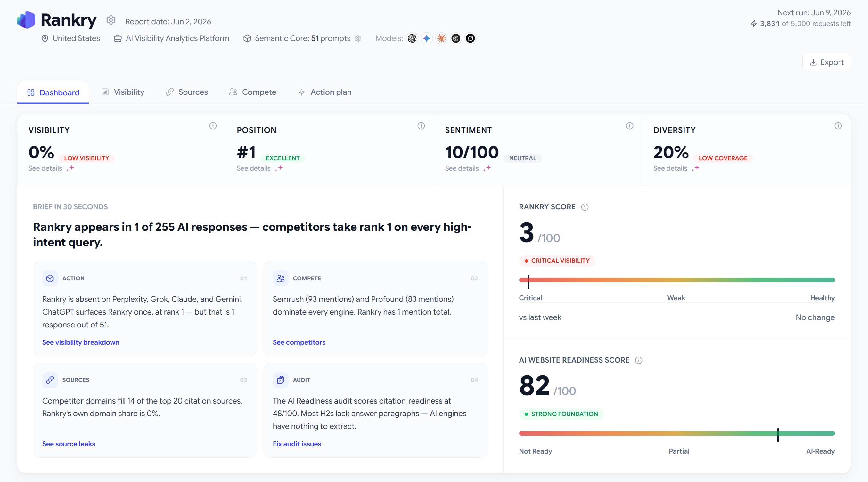The height and width of the screenshot is (482, 868).
Task: Click the Sources card link icon
Action: [x=50, y=380]
